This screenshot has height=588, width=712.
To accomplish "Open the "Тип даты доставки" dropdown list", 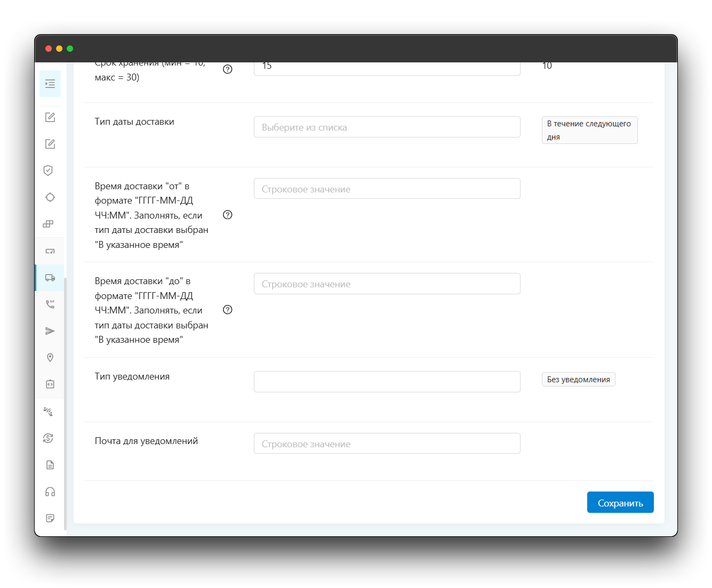I will [x=387, y=127].
